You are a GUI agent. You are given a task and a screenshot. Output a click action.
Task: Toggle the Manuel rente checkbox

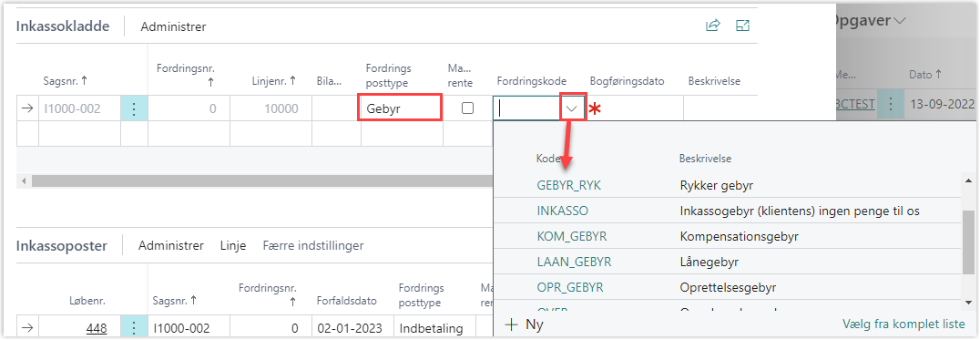pos(467,108)
